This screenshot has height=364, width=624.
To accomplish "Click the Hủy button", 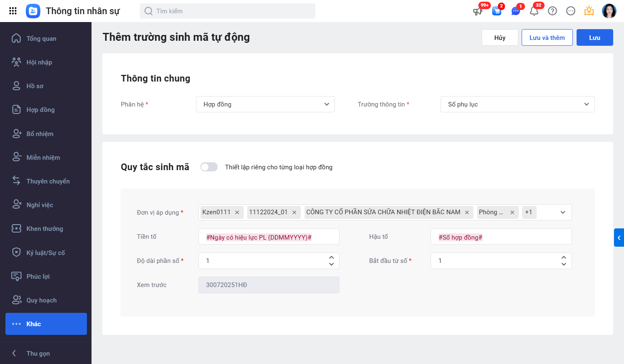I will pos(500,37).
